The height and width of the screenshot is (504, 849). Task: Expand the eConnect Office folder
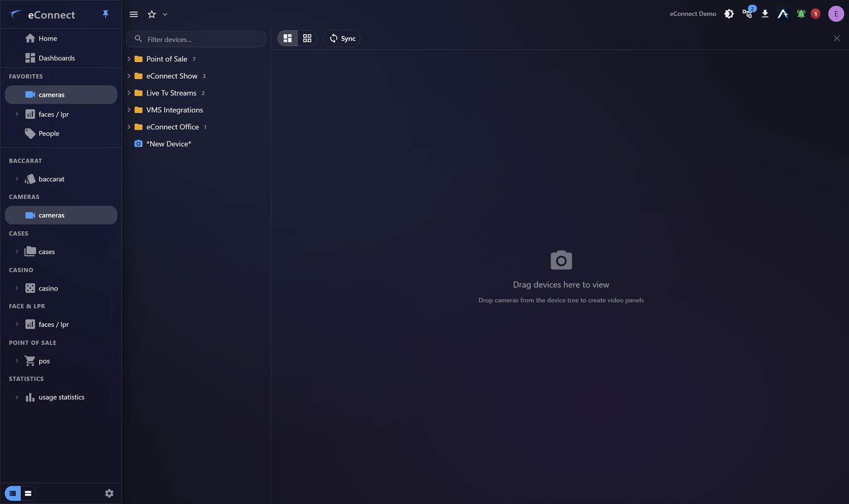[x=129, y=127]
